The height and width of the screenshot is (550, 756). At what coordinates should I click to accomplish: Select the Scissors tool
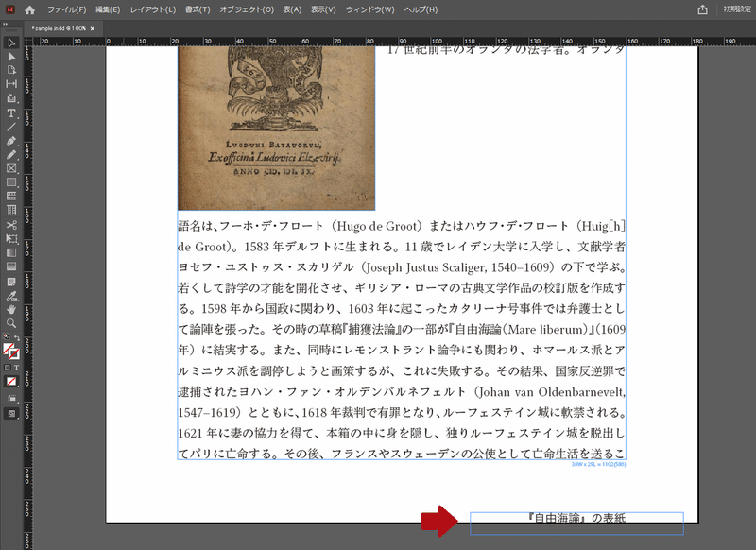[x=11, y=225]
